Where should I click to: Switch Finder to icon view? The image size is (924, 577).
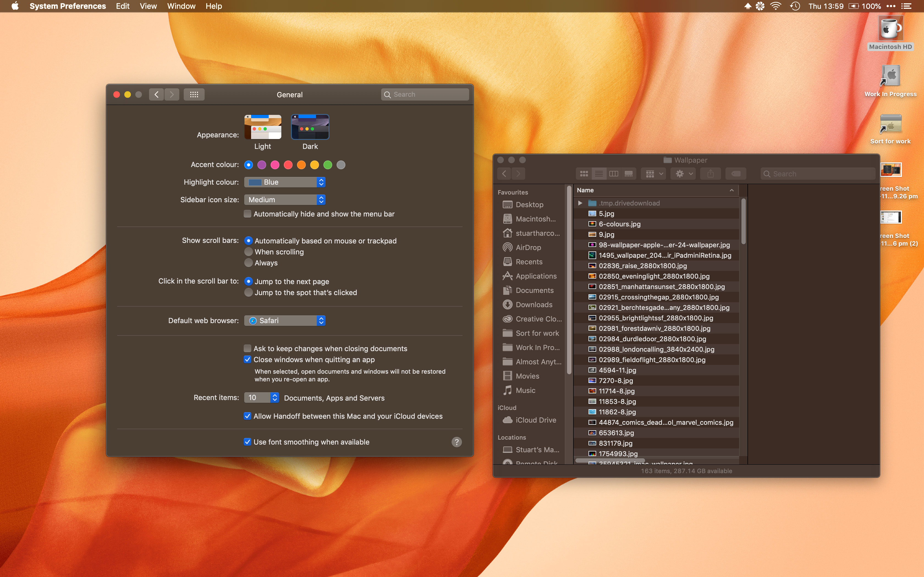click(x=584, y=174)
